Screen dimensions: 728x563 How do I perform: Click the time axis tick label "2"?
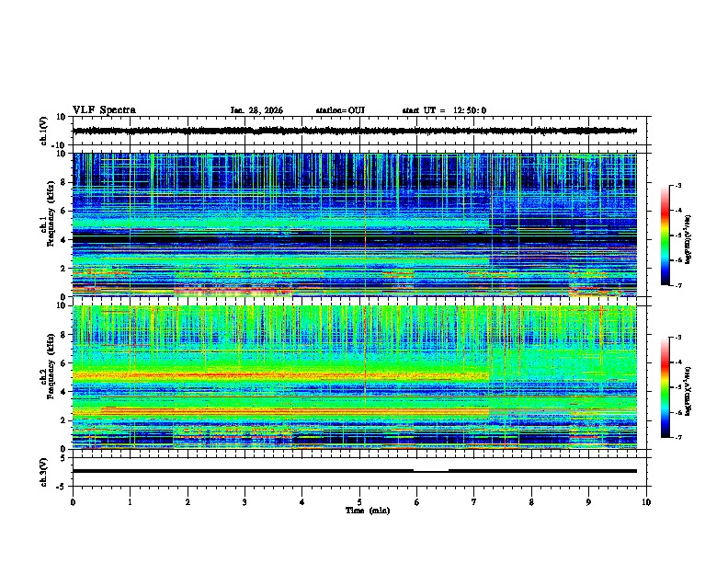tap(188, 502)
